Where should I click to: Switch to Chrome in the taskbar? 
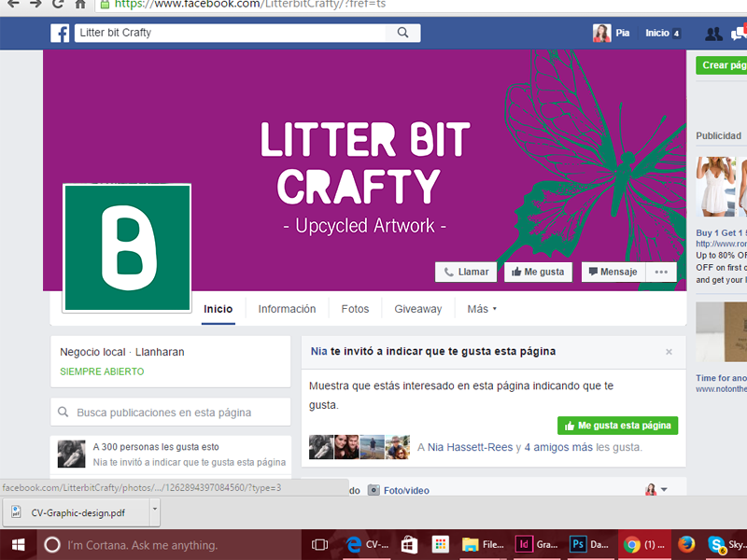pyautogui.click(x=644, y=545)
